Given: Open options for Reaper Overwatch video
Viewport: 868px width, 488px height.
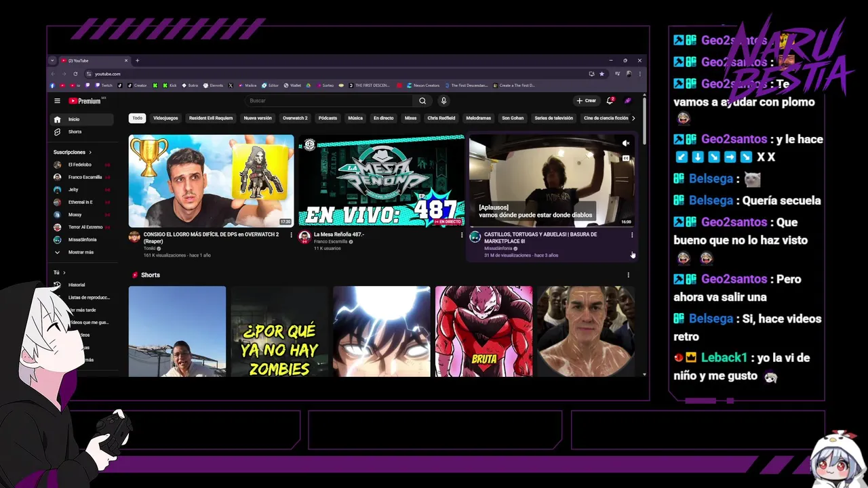Looking at the screenshot, I should pyautogui.click(x=292, y=235).
